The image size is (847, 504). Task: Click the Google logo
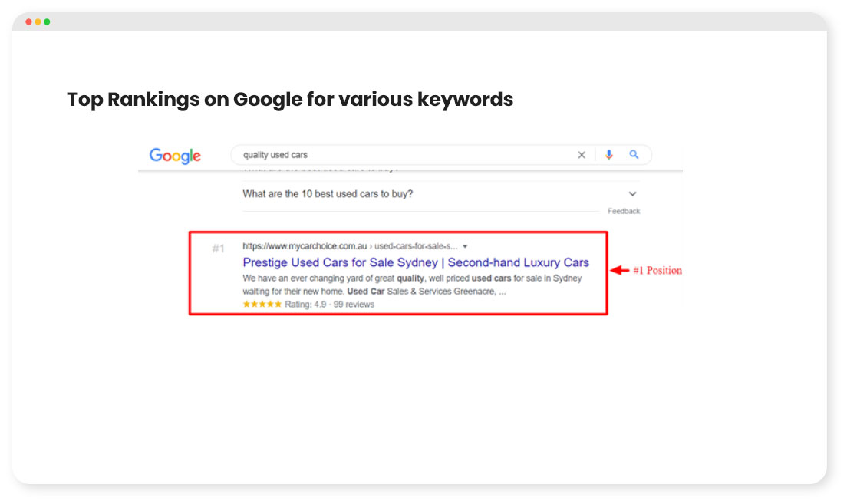[x=175, y=156]
